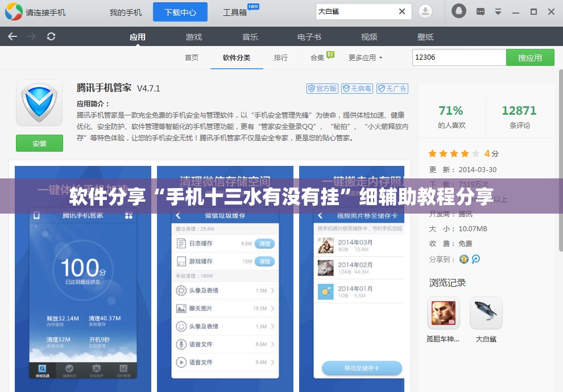Click the forward arrow navigation icon
Screen dimensions: 563x392
click(x=32, y=36)
